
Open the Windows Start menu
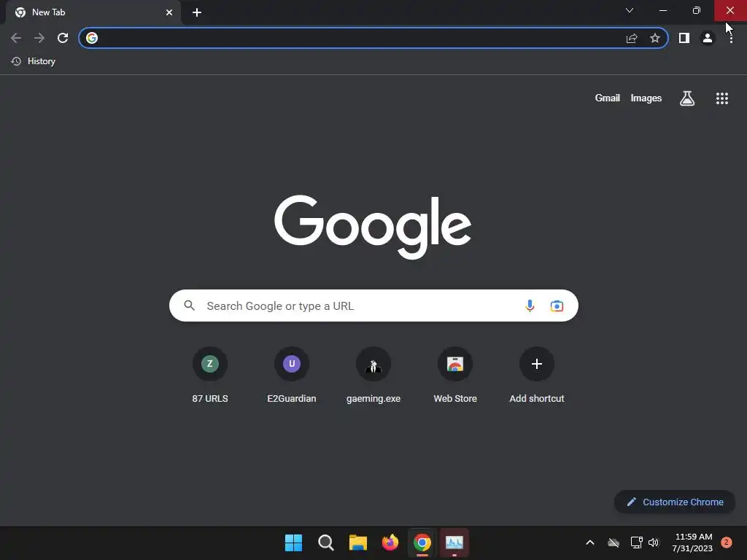point(293,542)
